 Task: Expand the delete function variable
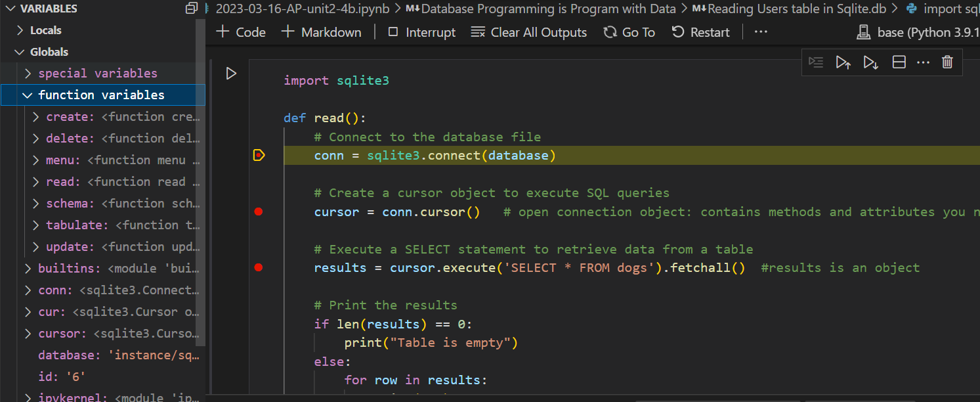click(x=36, y=139)
